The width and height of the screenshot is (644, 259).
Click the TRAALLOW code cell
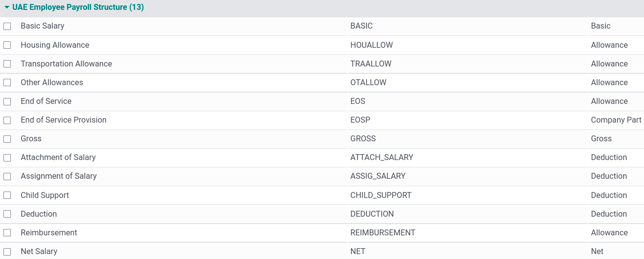point(371,64)
